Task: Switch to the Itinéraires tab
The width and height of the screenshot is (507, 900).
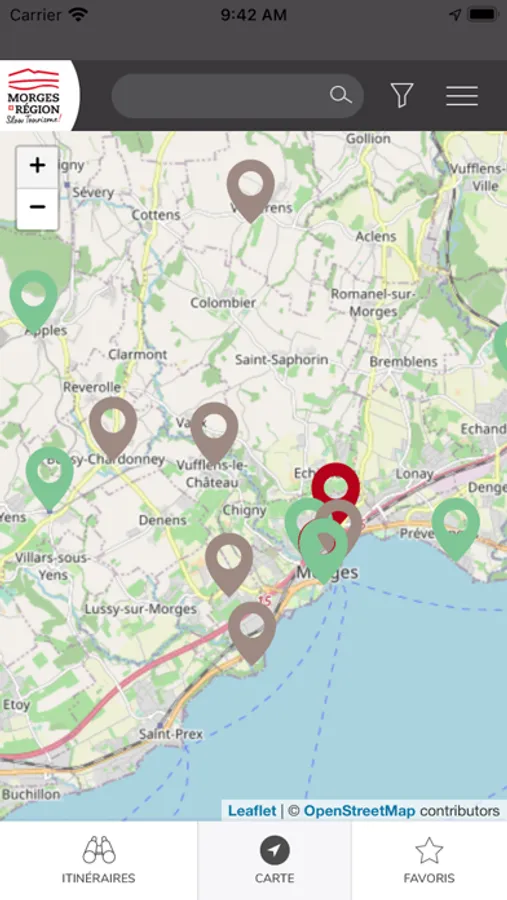Action: click(x=99, y=860)
